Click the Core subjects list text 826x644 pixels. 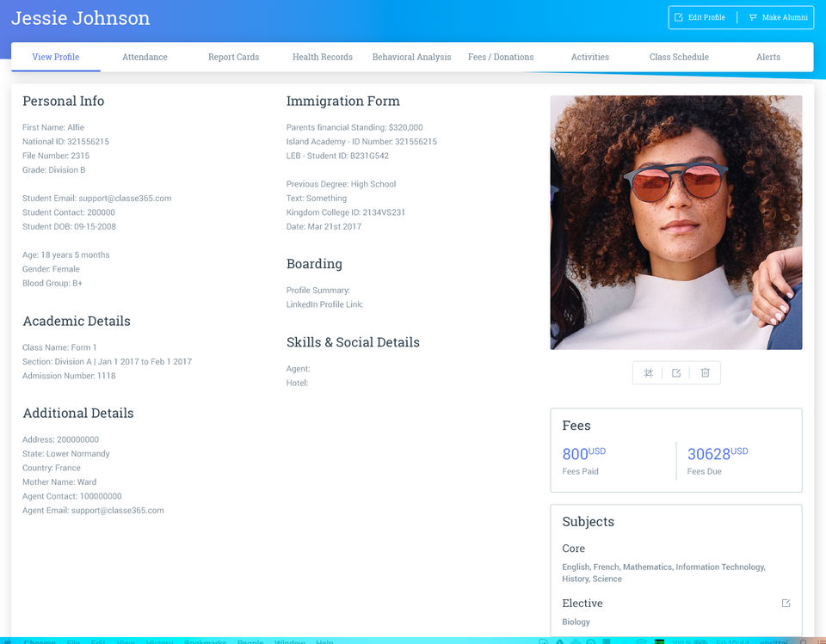pos(663,573)
